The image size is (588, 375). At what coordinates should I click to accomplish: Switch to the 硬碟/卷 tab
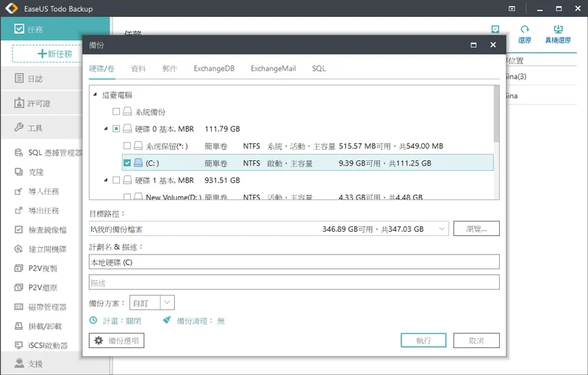point(101,68)
